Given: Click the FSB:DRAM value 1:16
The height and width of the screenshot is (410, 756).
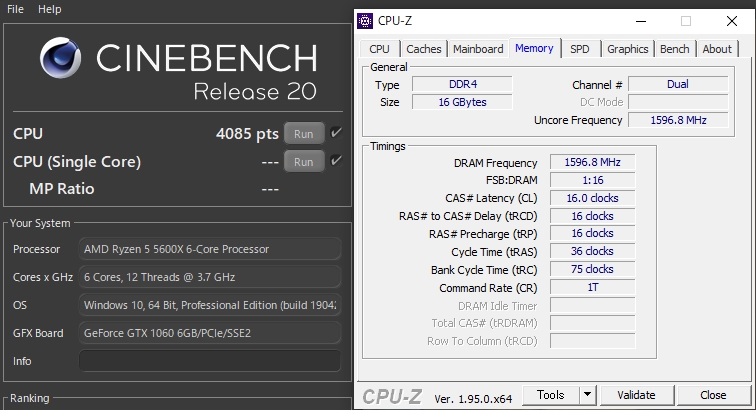Looking at the screenshot, I should click(x=593, y=180).
